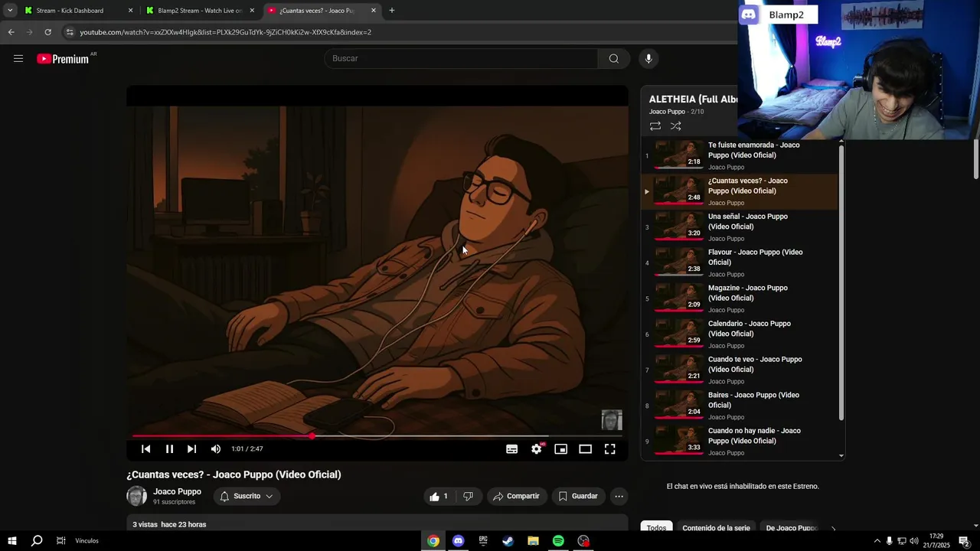Click the Compartir share button
The width and height of the screenshot is (980, 551).
[517, 496]
